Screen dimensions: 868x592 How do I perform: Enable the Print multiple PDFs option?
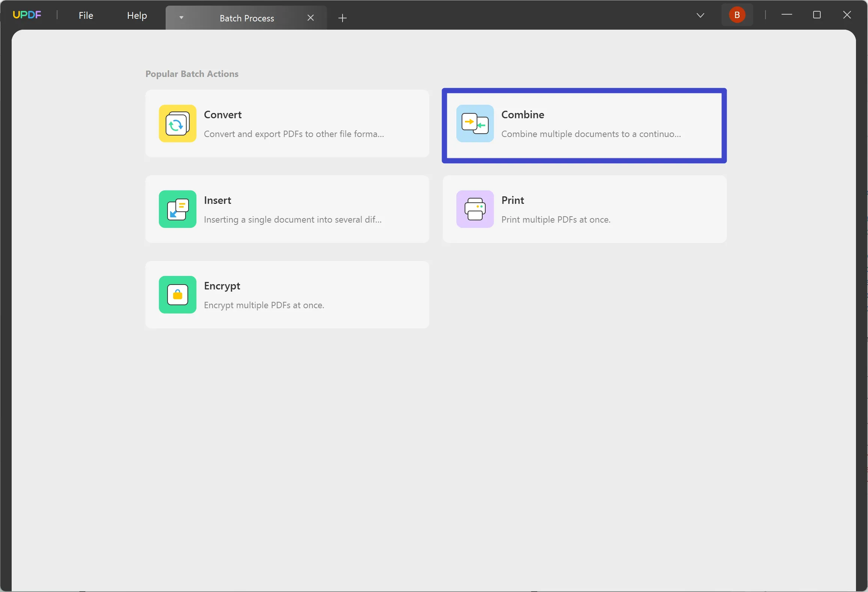(584, 208)
